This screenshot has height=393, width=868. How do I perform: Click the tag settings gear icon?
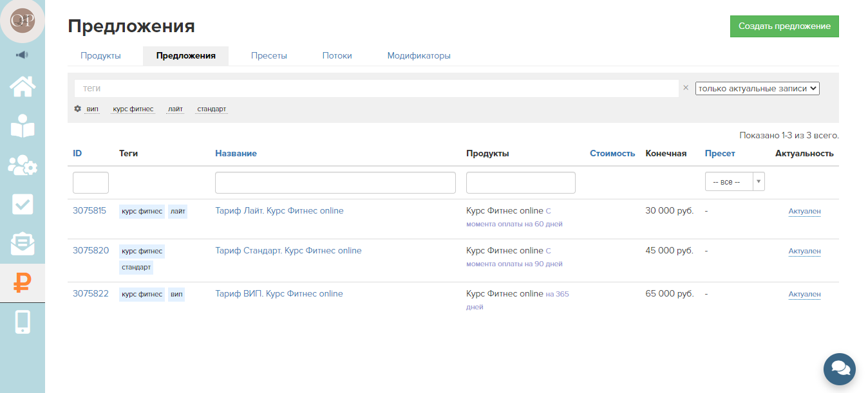point(78,109)
